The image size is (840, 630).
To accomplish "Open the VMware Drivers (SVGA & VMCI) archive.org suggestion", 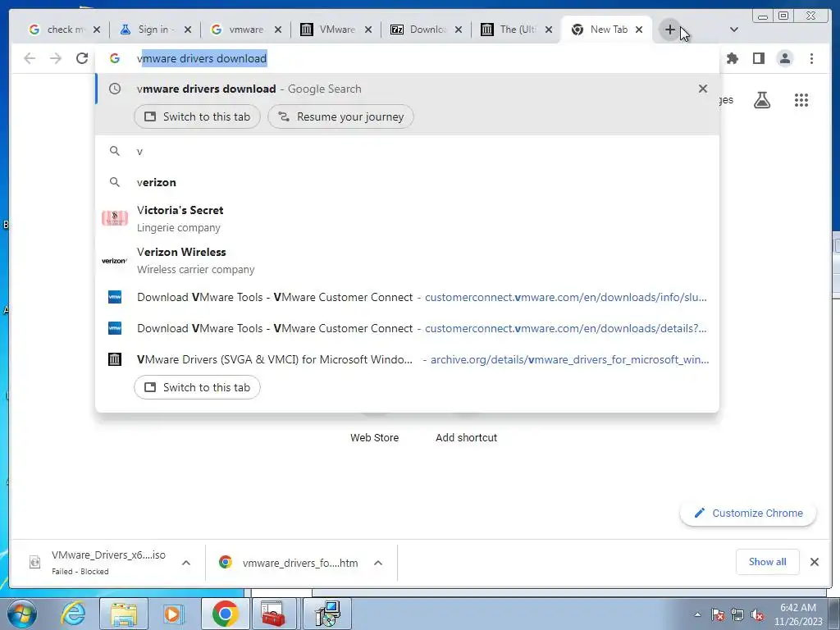I will 407,359.
